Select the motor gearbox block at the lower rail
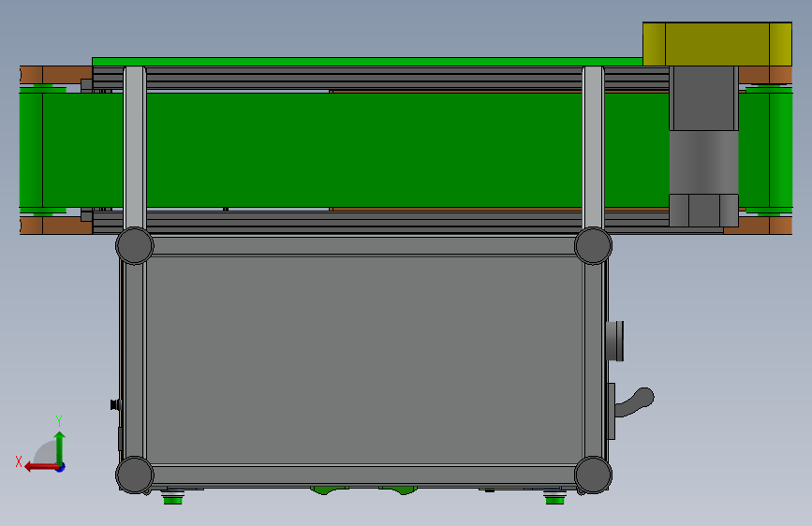Screen dimensions: 812x526 tap(703, 211)
